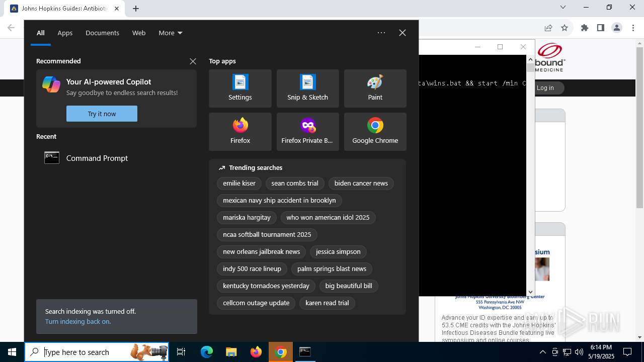Screen dimensions: 644x362
Task: Open new Chrome tab
Action: pos(136,8)
